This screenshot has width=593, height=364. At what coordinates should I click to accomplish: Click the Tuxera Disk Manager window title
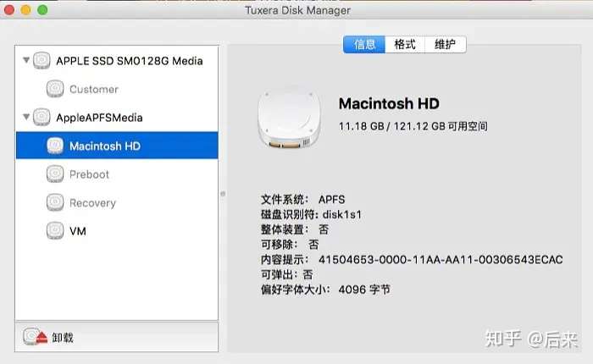297,10
